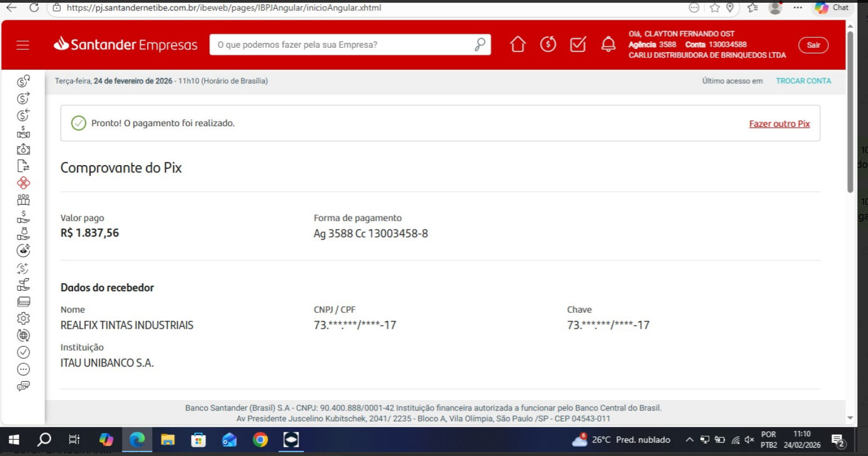
Task: Click the TROCAR CONTA link
Action: point(803,81)
